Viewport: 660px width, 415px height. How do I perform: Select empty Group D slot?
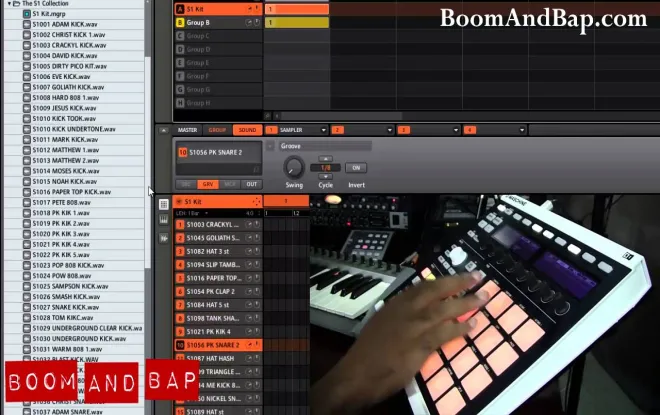pyautogui.click(x=218, y=49)
